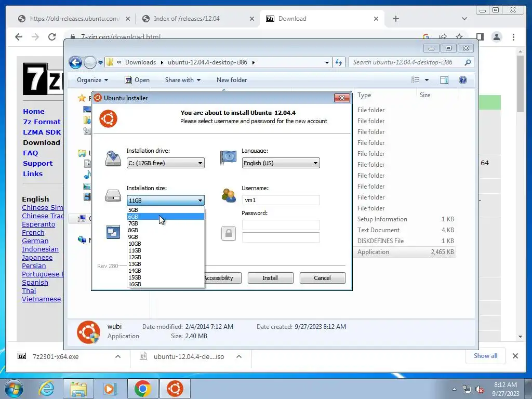
Task: Sort files by Type column
Action: tap(364, 96)
